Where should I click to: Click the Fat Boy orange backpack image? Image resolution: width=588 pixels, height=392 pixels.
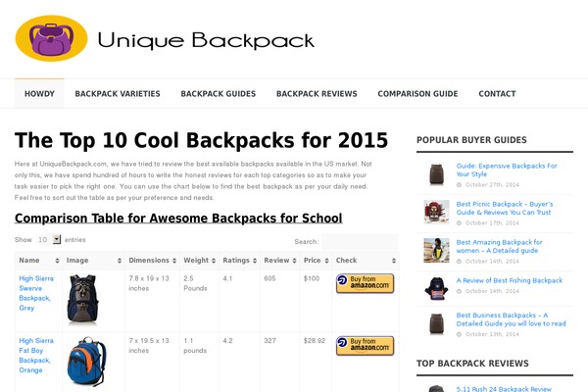86,362
